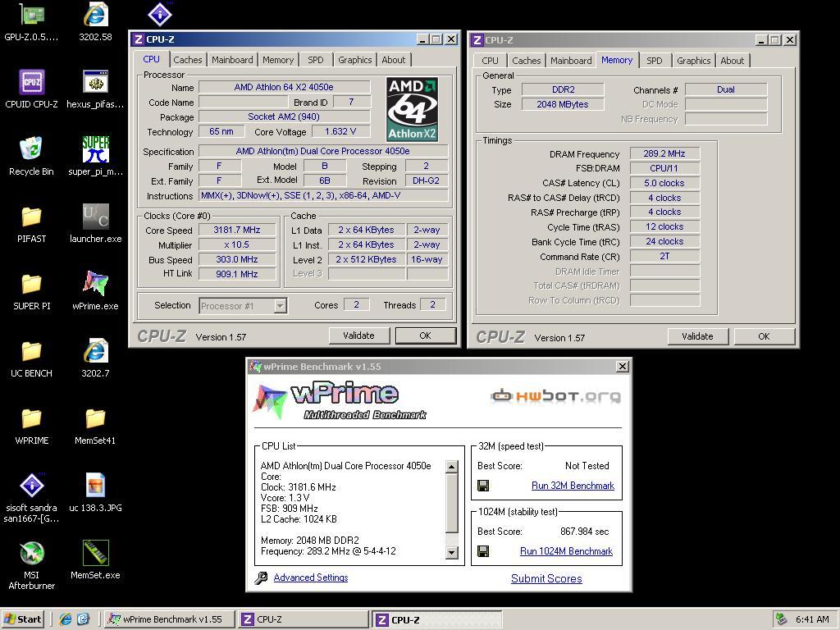This screenshot has height=630, width=840.
Task: Click the system tray network icon
Action: (782, 619)
